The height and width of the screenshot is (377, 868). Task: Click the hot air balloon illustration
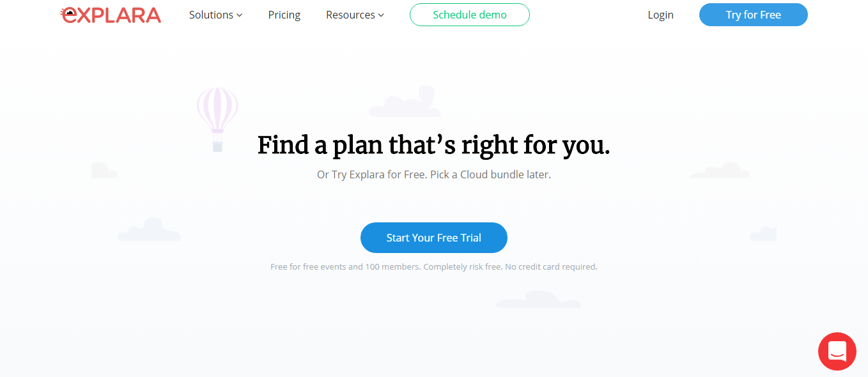click(217, 119)
